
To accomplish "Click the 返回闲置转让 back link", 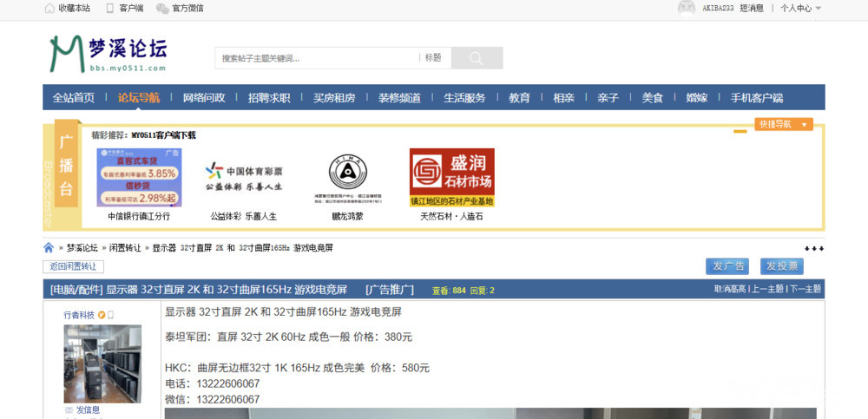I will pyautogui.click(x=73, y=266).
